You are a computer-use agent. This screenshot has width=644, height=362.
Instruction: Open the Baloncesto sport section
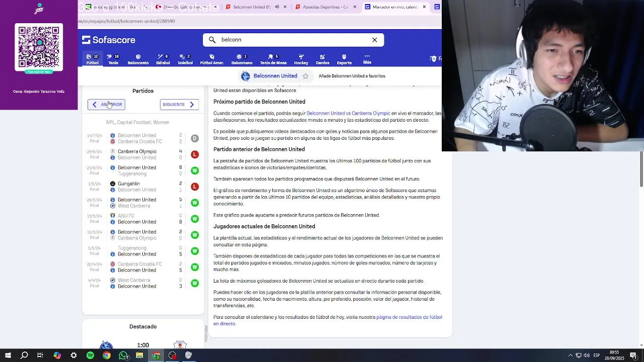pos(138,59)
